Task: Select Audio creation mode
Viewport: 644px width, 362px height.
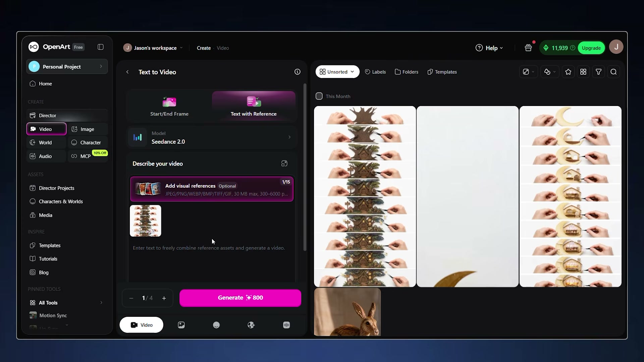Action: click(x=46, y=156)
